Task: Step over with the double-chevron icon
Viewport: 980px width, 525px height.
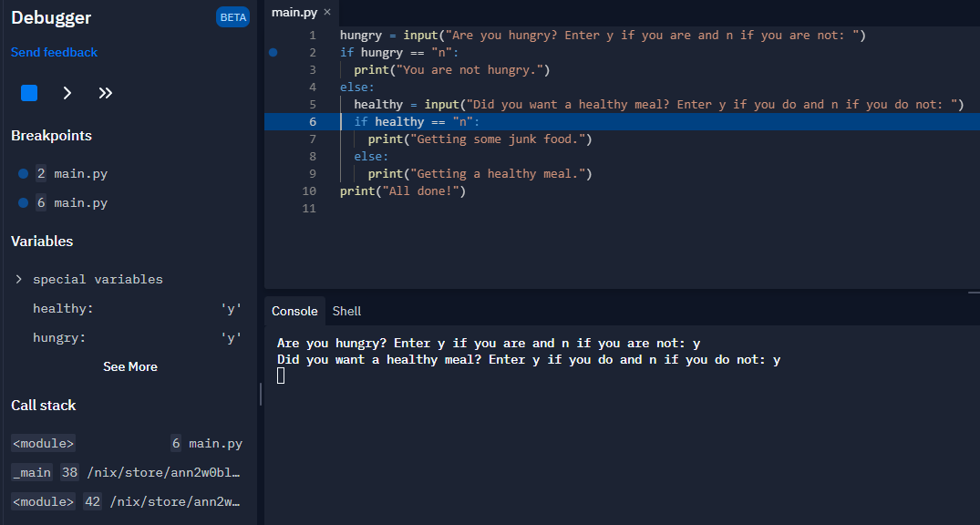Action: pos(104,93)
